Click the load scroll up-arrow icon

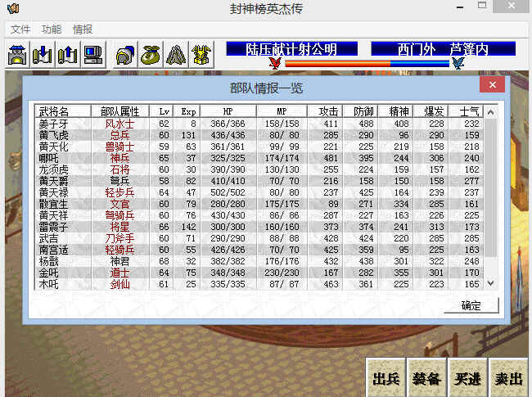pyautogui.click(x=67, y=54)
